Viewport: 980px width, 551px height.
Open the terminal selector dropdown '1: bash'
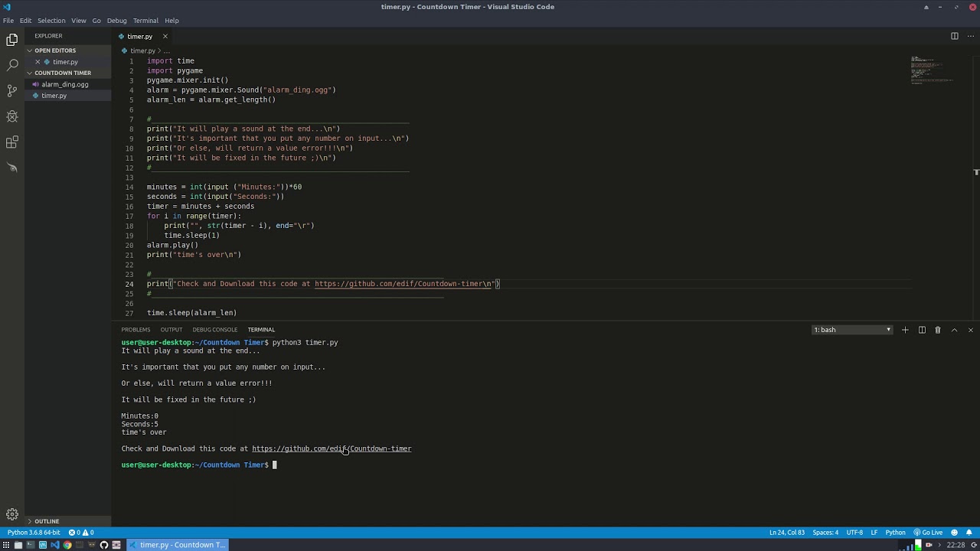[852, 330]
